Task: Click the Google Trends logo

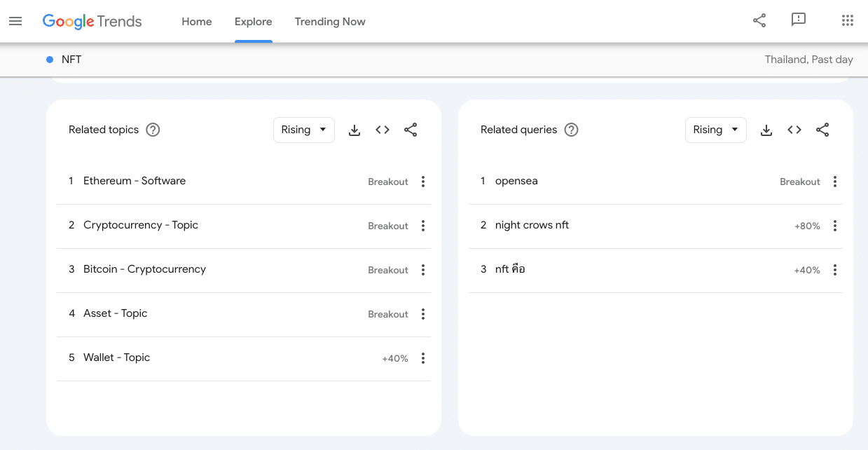Action: click(92, 22)
